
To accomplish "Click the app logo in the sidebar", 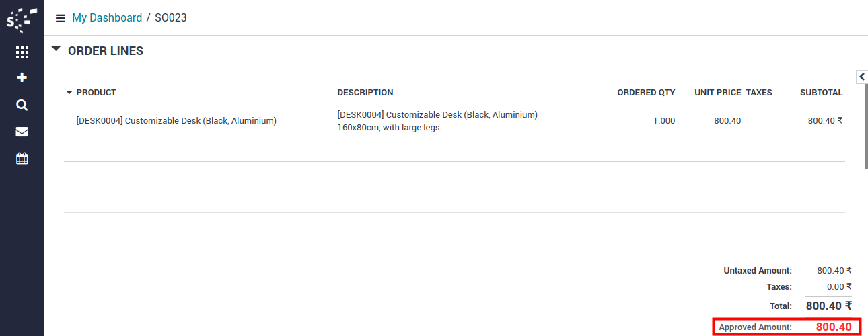I will click(22, 19).
